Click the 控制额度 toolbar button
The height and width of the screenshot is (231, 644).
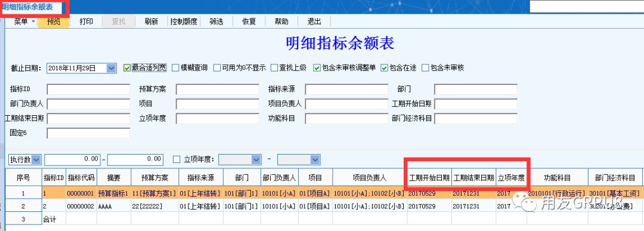point(184,21)
